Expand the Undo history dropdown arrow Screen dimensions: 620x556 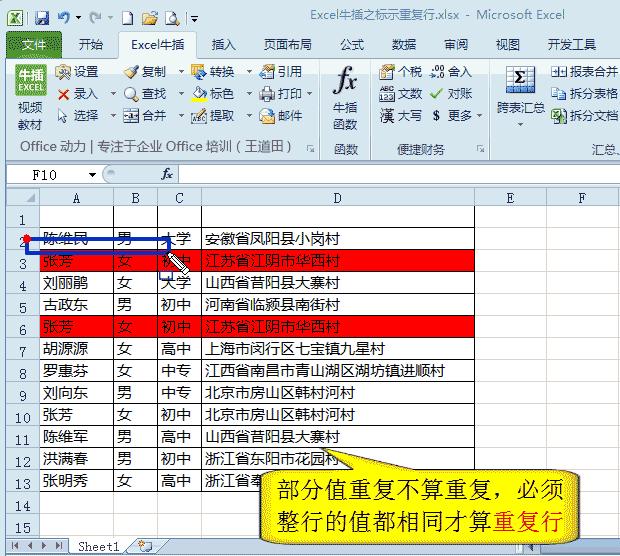78,18
